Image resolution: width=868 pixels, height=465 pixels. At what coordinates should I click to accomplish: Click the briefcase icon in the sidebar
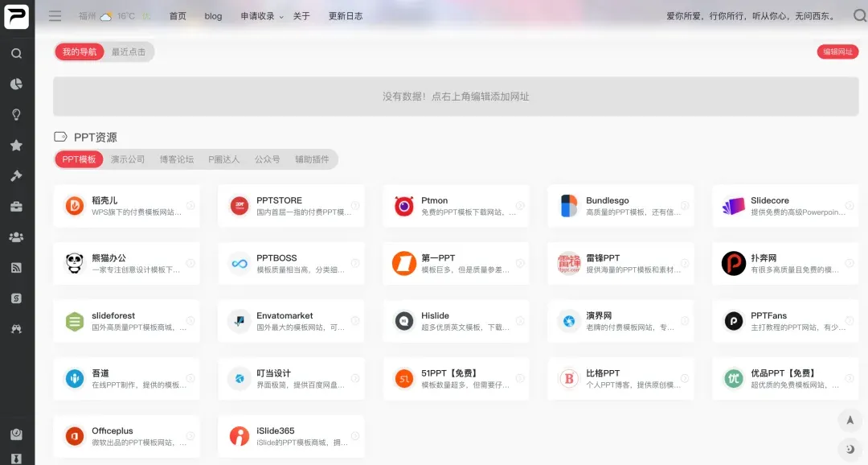point(17,207)
